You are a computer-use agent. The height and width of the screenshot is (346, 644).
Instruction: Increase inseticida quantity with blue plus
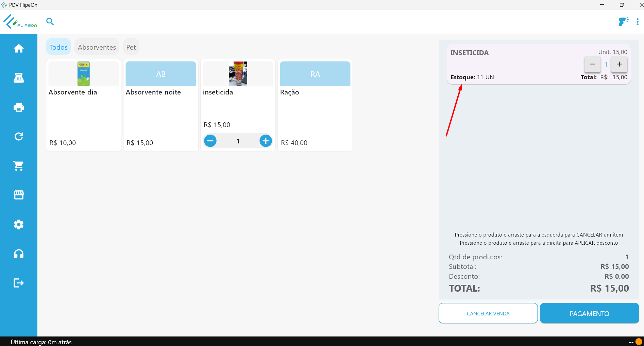click(266, 141)
